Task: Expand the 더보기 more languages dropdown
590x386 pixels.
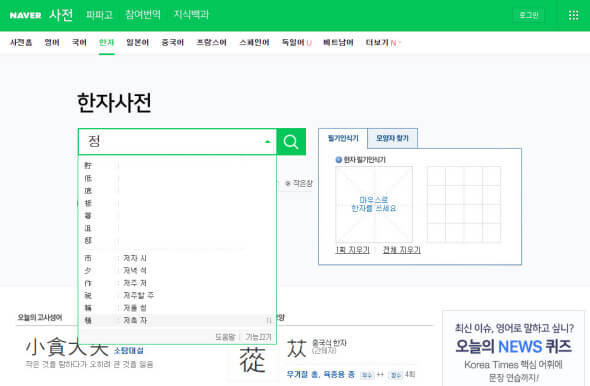Action: click(383, 43)
